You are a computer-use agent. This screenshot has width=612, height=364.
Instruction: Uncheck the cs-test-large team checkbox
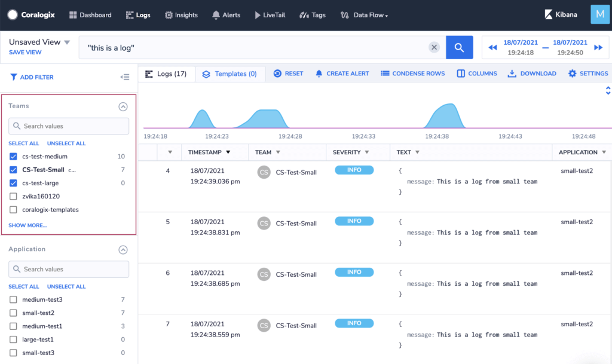click(13, 183)
